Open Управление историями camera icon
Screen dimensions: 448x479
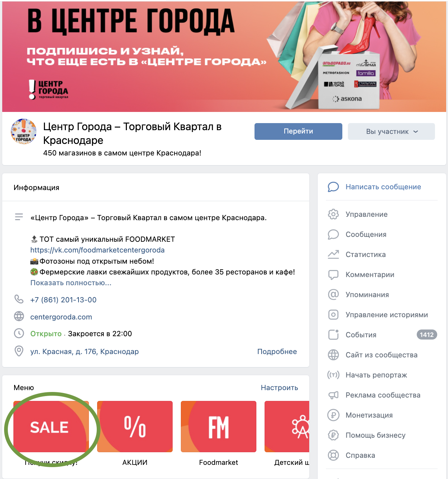pos(333,315)
